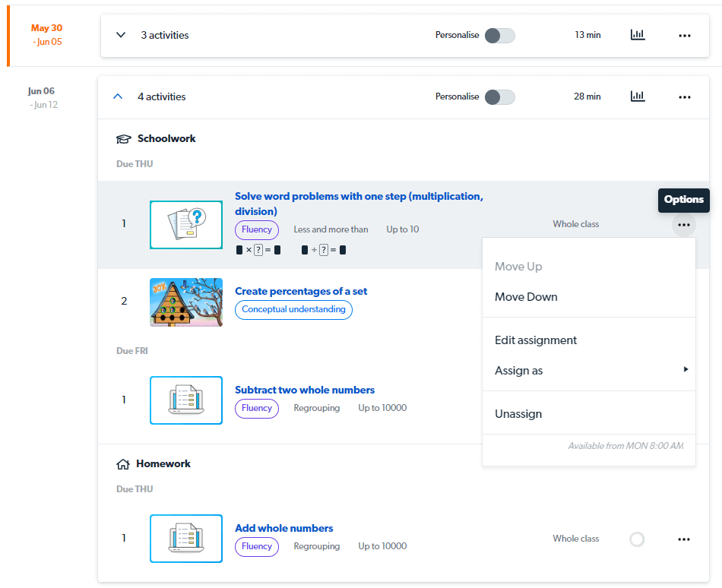Select Edit assignment in the menu
The width and height of the screenshot is (722, 588).
pyautogui.click(x=536, y=340)
